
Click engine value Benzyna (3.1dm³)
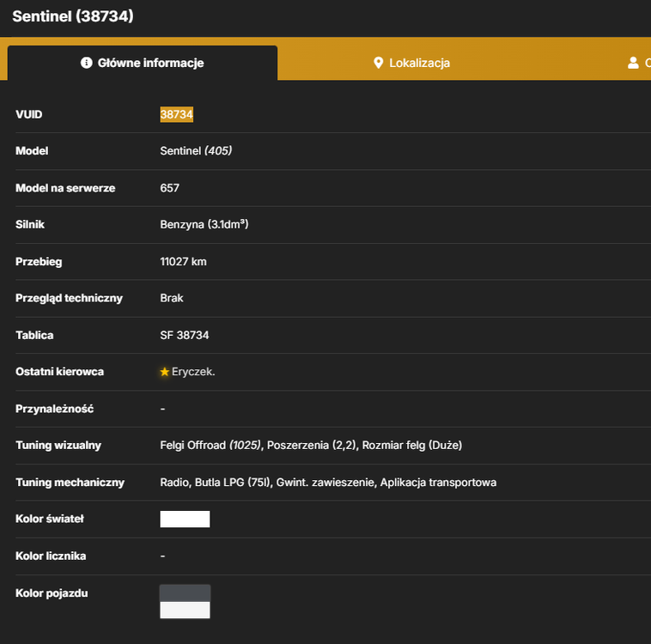[204, 224]
